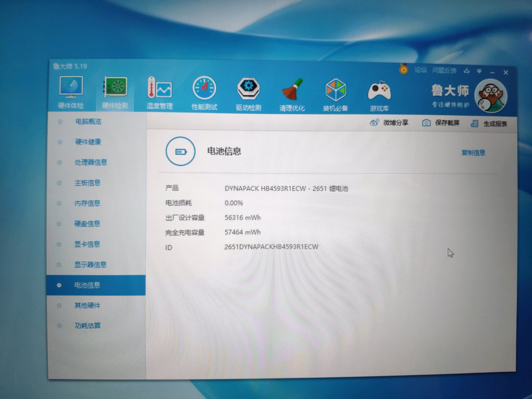Click the 复制信息 copy info link
The height and width of the screenshot is (399, 532).
[473, 153]
